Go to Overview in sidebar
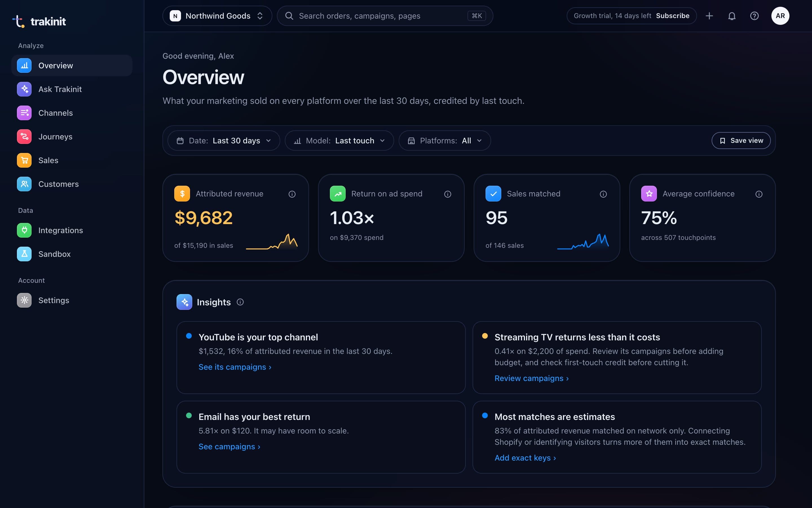The image size is (812, 508). (72, 65)
